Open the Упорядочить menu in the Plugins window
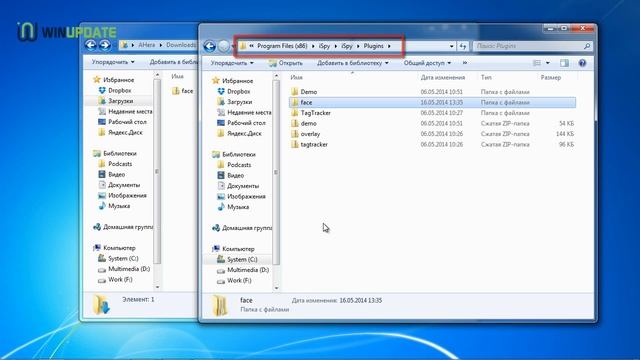The width and height of the screenshot is (640, 360). point(232,63)
